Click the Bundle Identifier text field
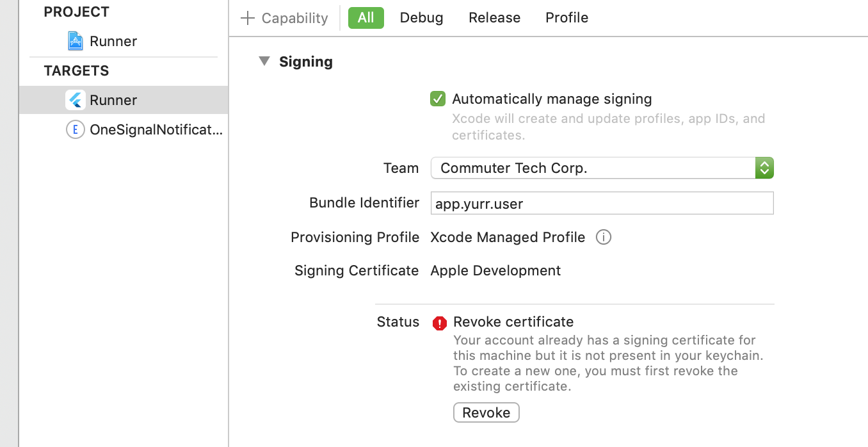The height and width of the screenshot is (447, 868). (602, 204)
